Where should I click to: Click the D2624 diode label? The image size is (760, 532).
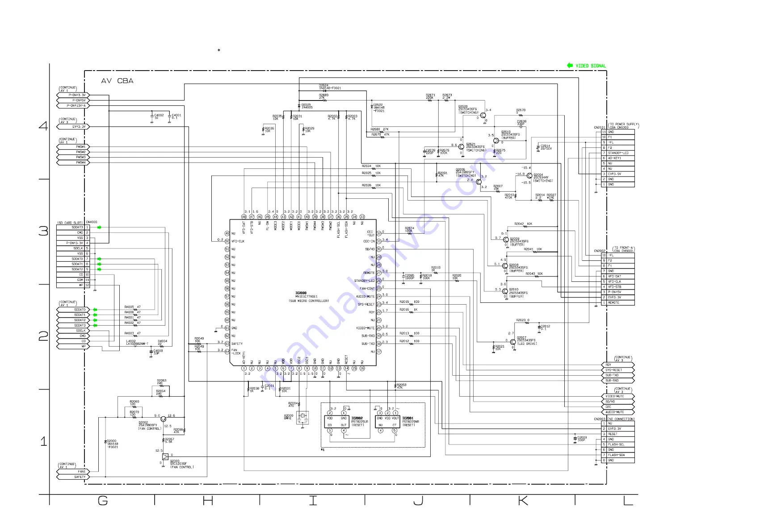click(330, 87)
